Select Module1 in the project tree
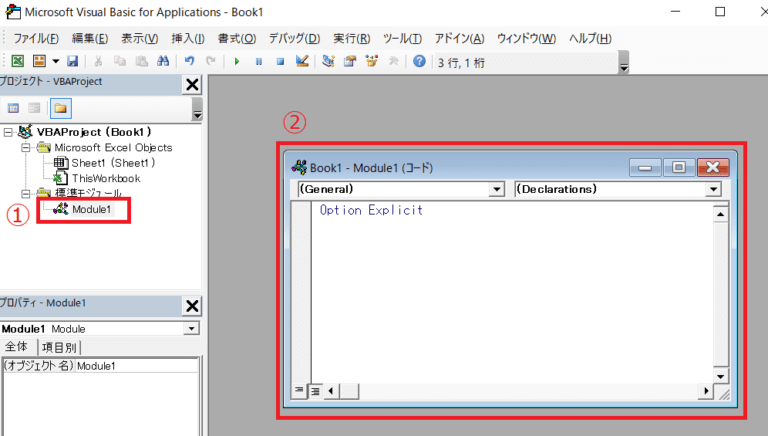This screenshot has width=768, height=436. [x=91, y=209]
